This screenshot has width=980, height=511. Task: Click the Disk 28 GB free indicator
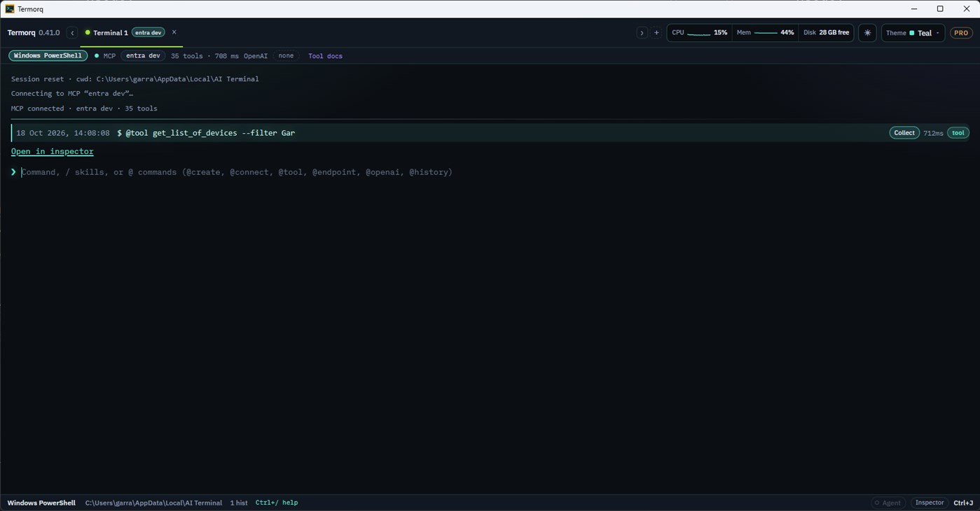click(826, 33)
